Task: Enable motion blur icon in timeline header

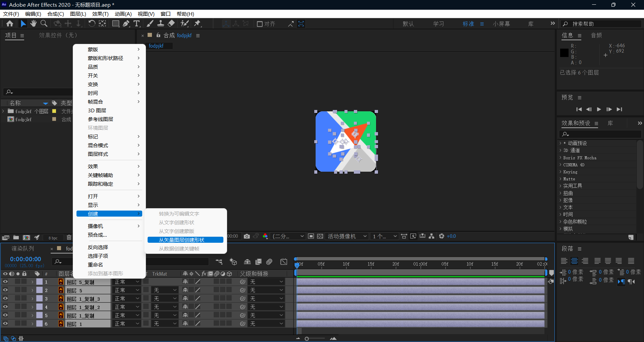Action: coord(269,262)
